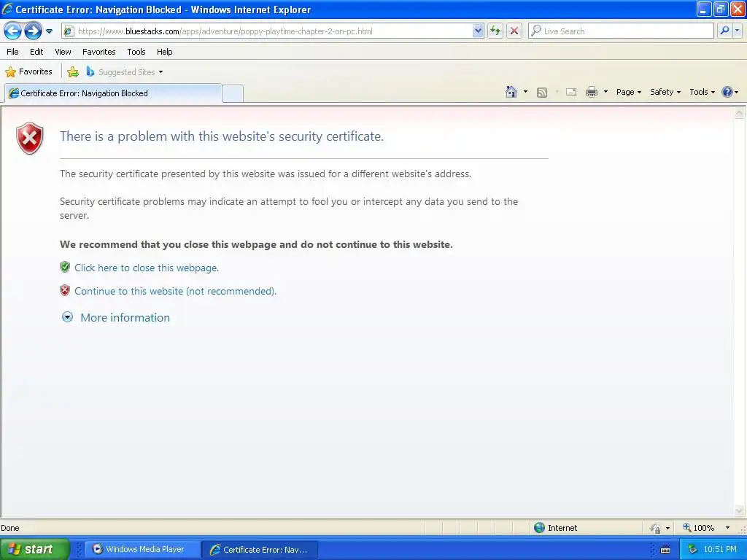
Task: Close the Internet Explorer window
Action: [x=738, y=9]
